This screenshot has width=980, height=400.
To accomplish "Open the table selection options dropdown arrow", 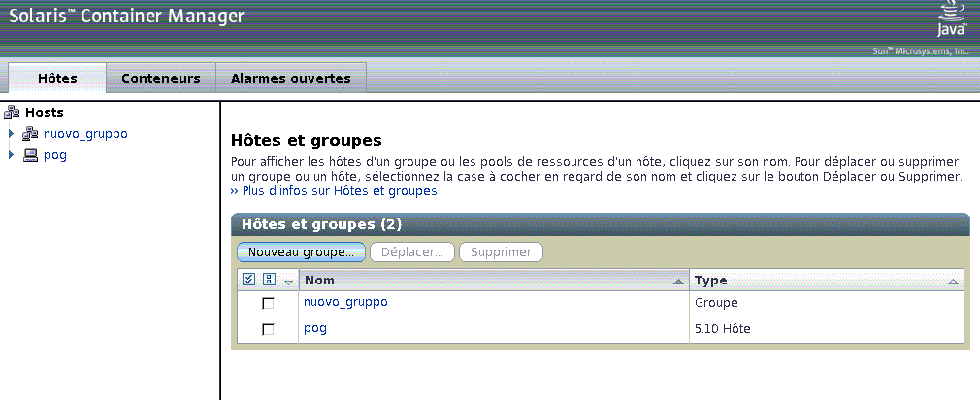I will pyautogui.click(x=288, y=282).
